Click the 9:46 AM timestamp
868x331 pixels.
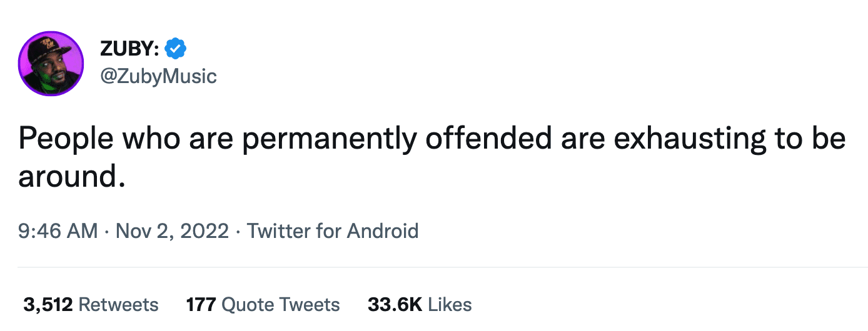pos(58,231)
